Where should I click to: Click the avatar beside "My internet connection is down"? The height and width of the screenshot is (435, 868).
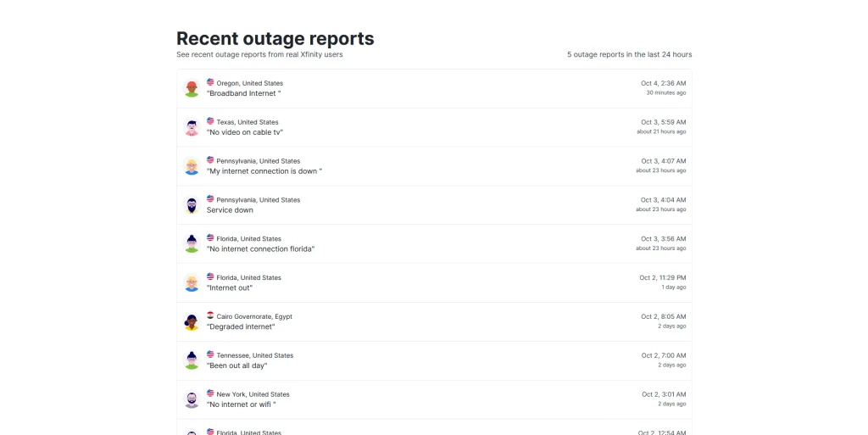click(192, 166)
